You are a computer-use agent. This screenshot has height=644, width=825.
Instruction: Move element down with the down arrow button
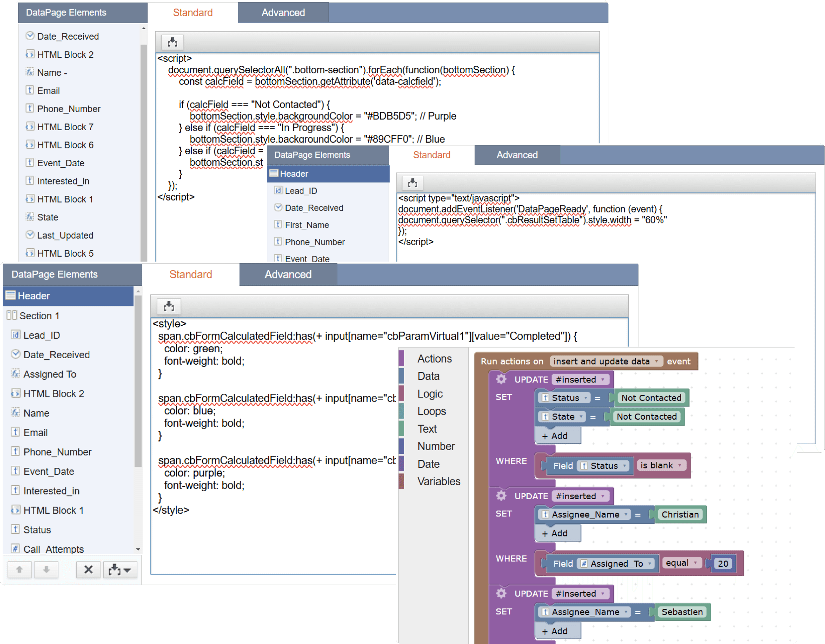click(x=46, y=570)
